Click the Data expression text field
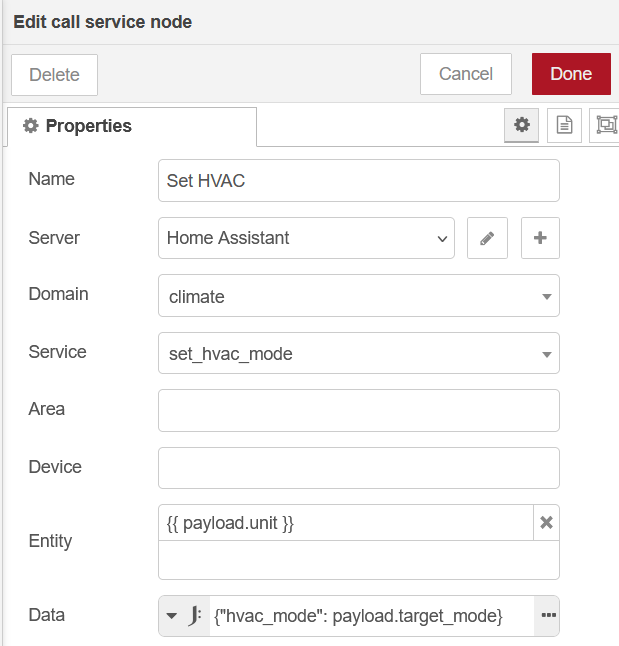The width and height of the screenshot is (619, 646). (370, 616)
